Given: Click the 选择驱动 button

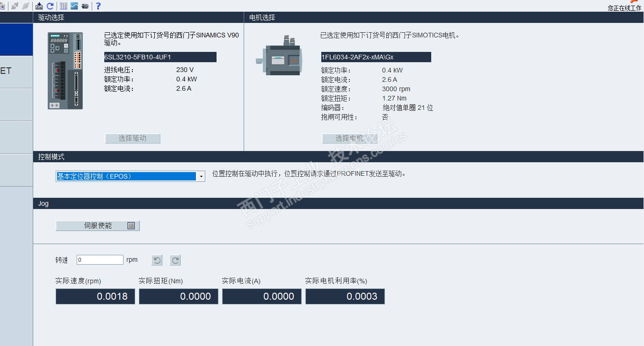Looking at the screenshot, I should pos(133,138).
